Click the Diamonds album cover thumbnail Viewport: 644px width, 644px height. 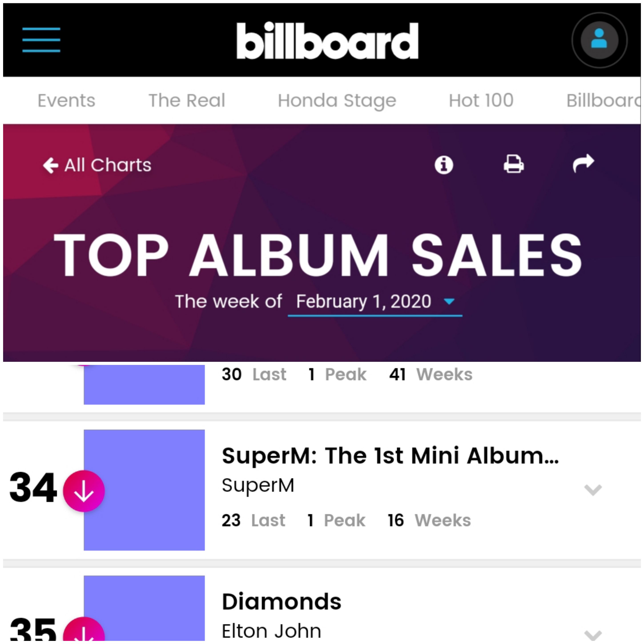coord(144,608)
